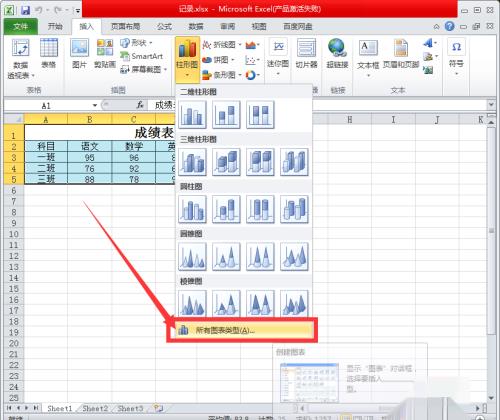Pick 3D 100% stacked column chart
This screenshot has height=420, width=500.
pyautogui.click(x=260, y=162)
